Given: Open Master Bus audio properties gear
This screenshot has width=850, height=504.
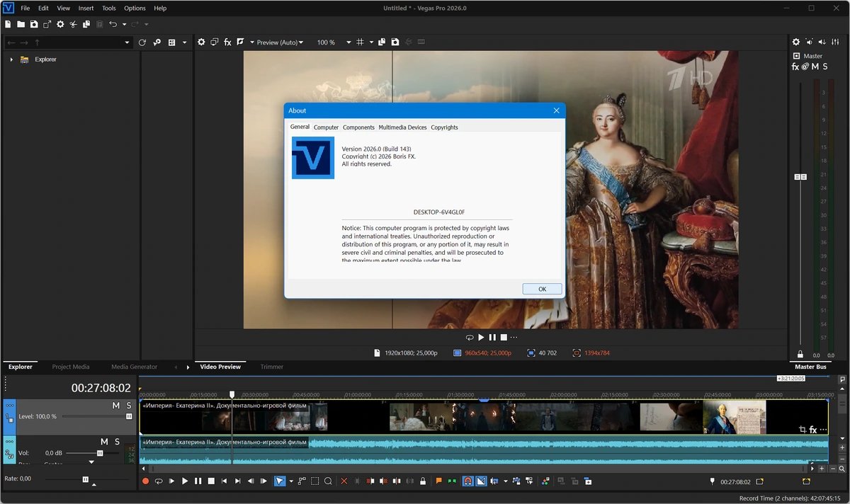Looking at the screenshot, I should (x=795, y=42).
